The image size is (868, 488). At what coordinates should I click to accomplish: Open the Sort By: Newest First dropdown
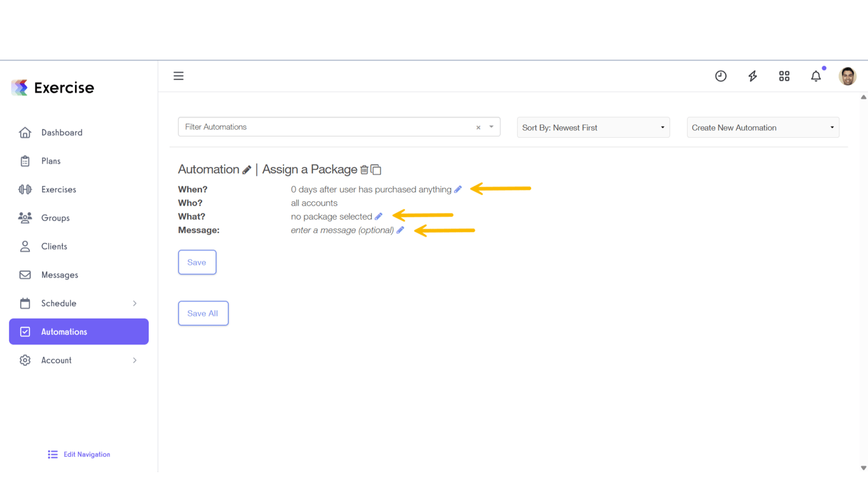click(593, 128)
